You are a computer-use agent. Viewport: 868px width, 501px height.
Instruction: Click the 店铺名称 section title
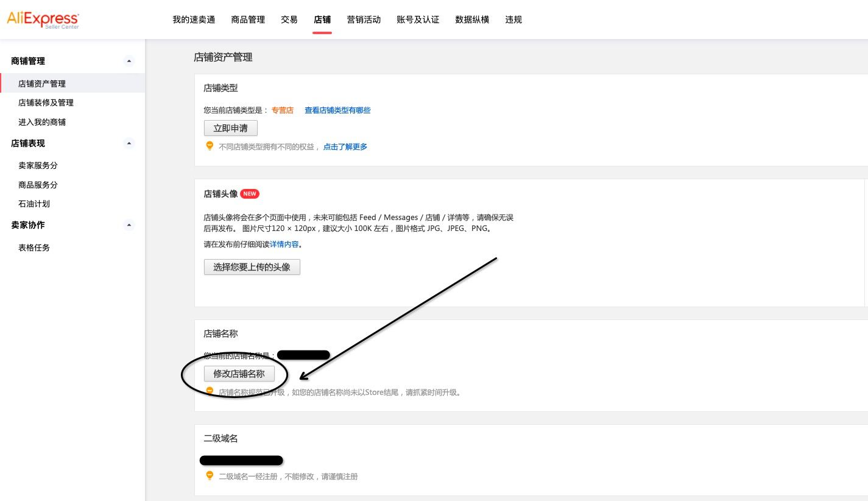221,334
